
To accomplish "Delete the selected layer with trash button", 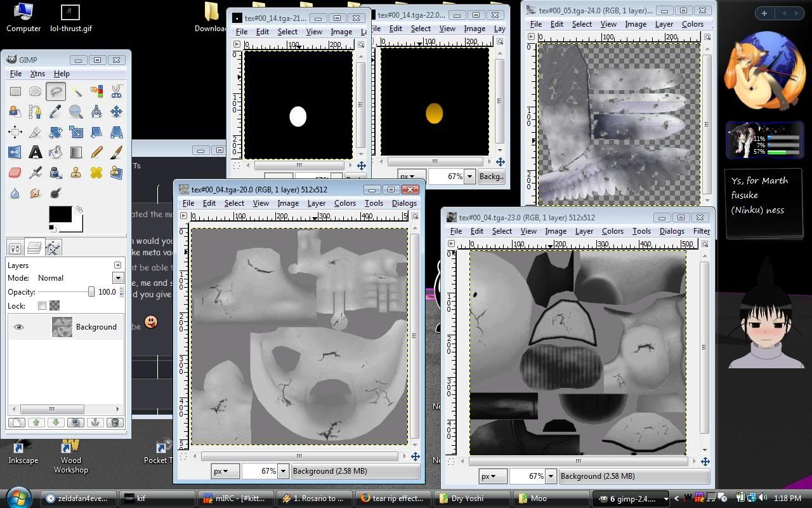I will [x=115, y=422].
